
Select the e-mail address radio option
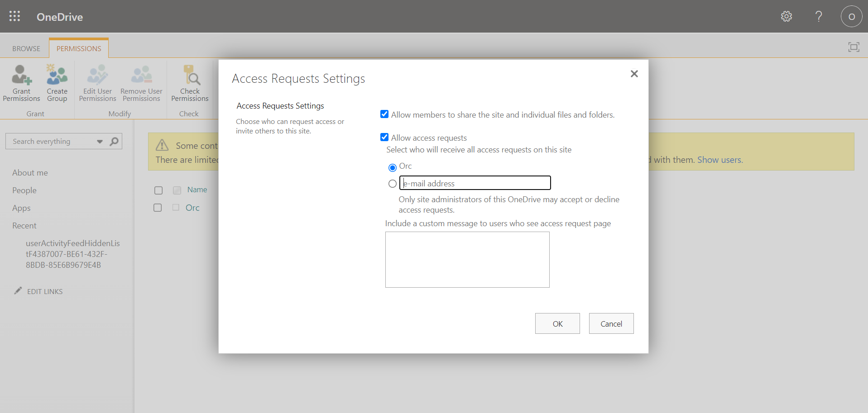pos(392,184)
